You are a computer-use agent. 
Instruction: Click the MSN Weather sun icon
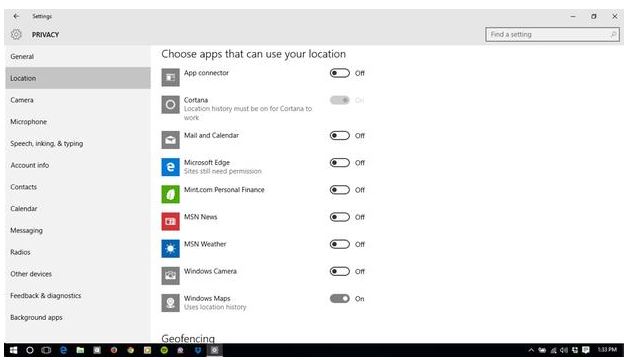click(170, 248)
